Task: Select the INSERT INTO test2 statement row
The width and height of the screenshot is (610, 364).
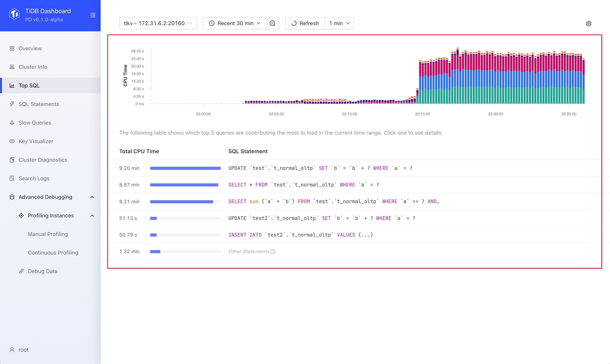Action: coord(300,235)
